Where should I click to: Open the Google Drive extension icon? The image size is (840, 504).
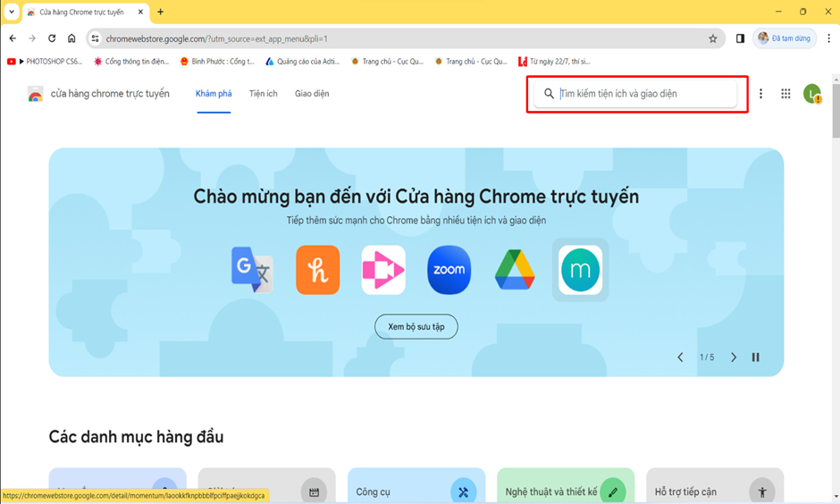click(515, 270)
